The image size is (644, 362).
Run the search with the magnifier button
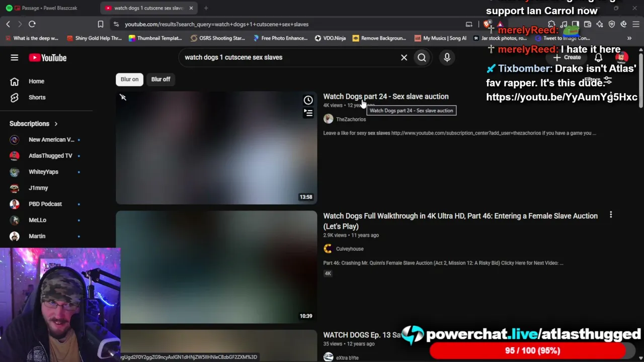coord(422,57)
